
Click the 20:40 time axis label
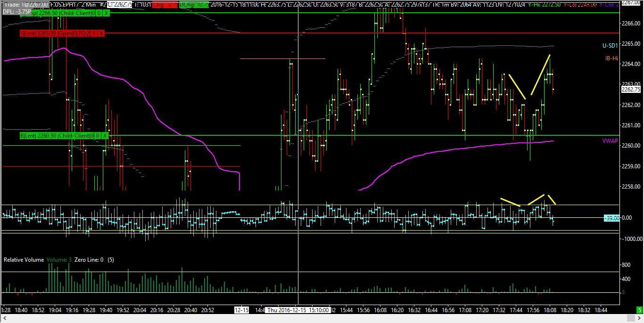click(191, 310)
